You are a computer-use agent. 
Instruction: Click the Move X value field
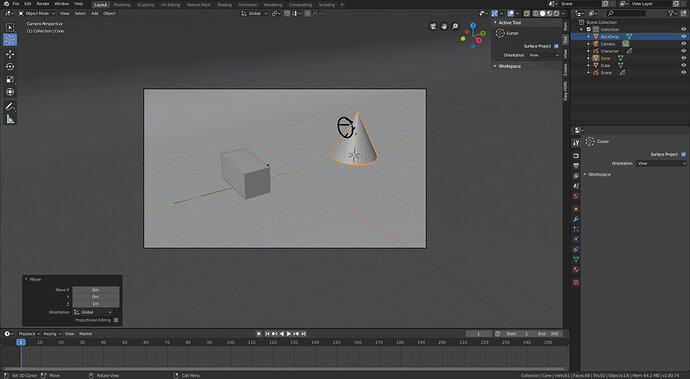(95, 290)
